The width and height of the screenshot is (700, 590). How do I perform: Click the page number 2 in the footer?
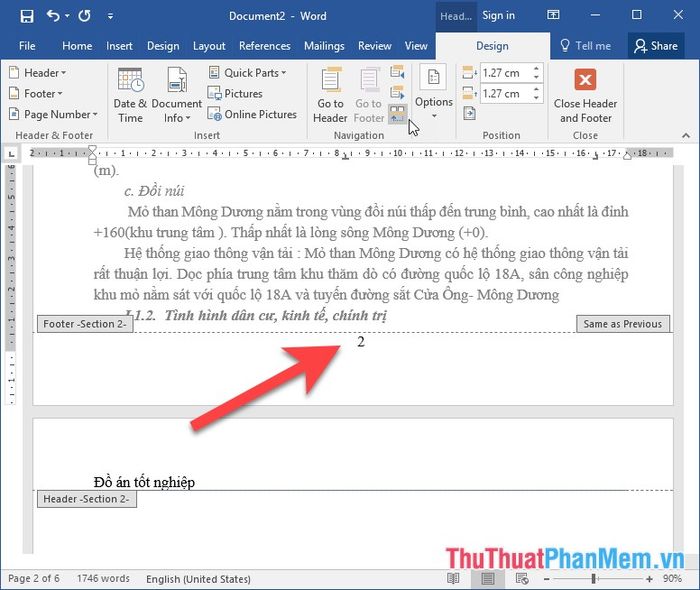(x=361, y=342)
